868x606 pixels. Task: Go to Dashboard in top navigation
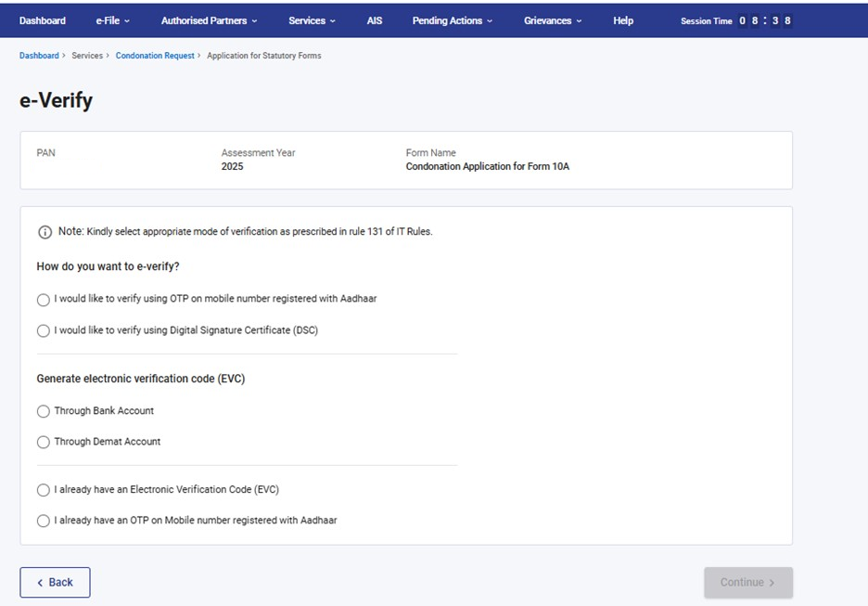coord(43,20)
